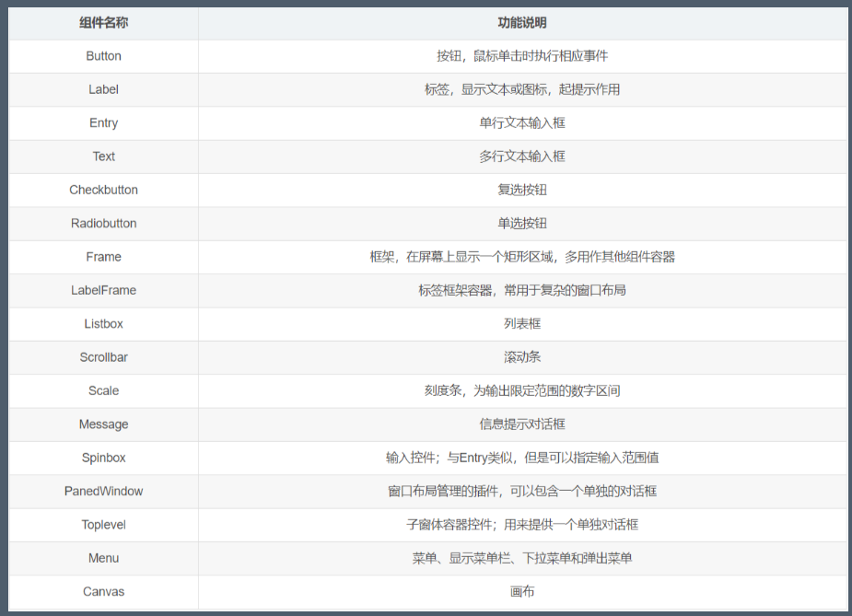This screenshot has height=616, width=852.
Task: Click the Button component name cell
Action: pos(103,56)
